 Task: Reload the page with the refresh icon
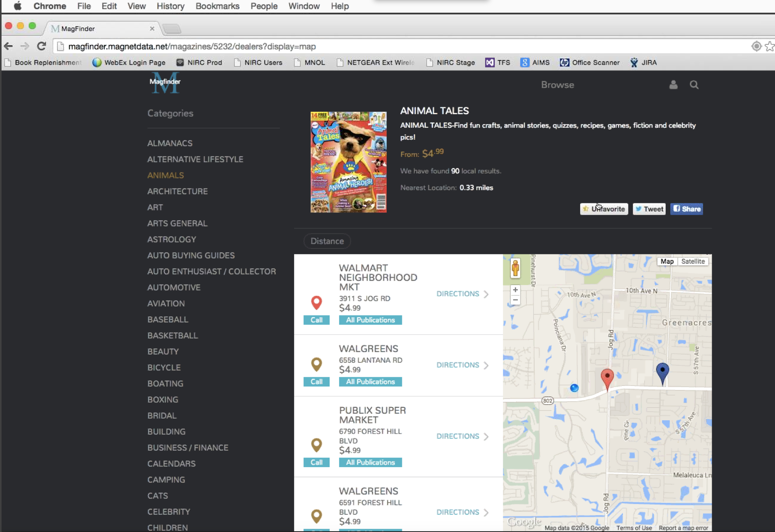coord(42,46)
